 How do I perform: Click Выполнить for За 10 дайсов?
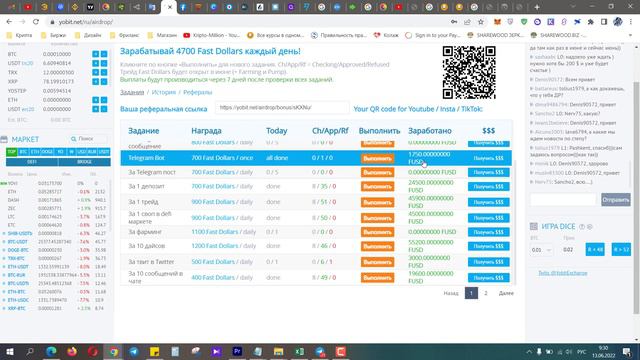[377, 246]
